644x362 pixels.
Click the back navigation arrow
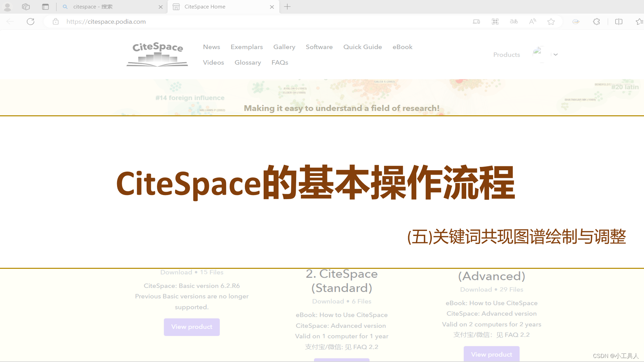click(x=10, y=22)
